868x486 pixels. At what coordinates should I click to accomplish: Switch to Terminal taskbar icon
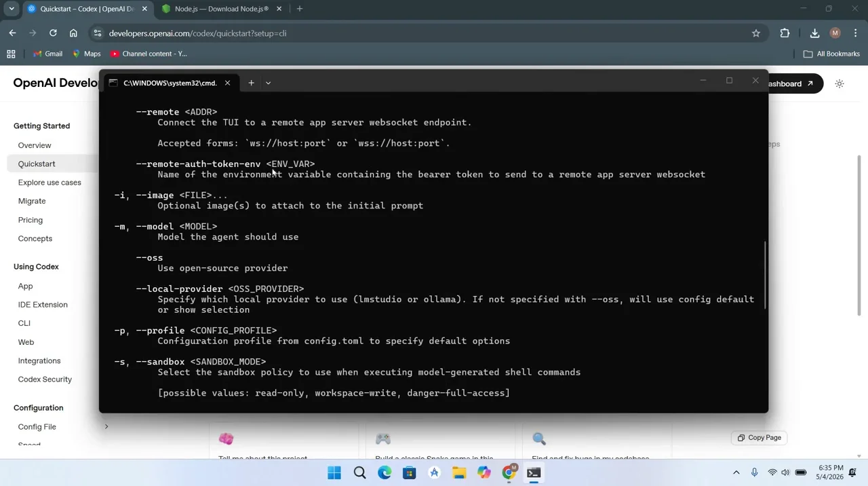point(534,472)
